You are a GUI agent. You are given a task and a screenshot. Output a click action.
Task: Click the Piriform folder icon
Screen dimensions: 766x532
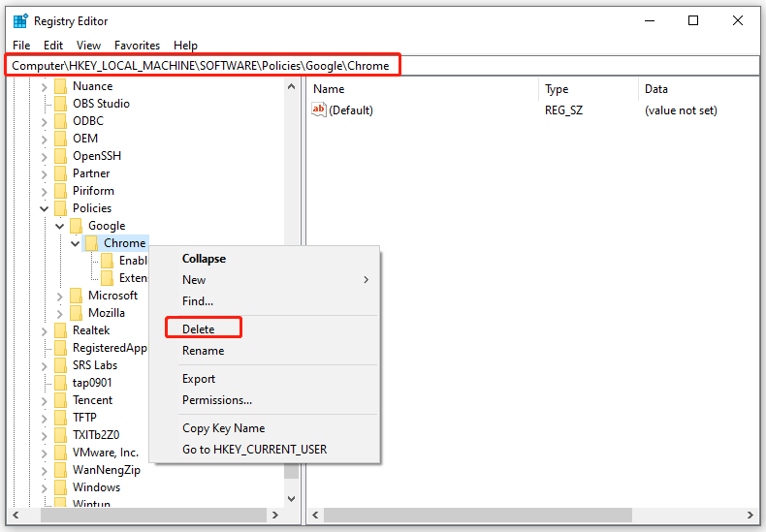click(x=60, y=191)
